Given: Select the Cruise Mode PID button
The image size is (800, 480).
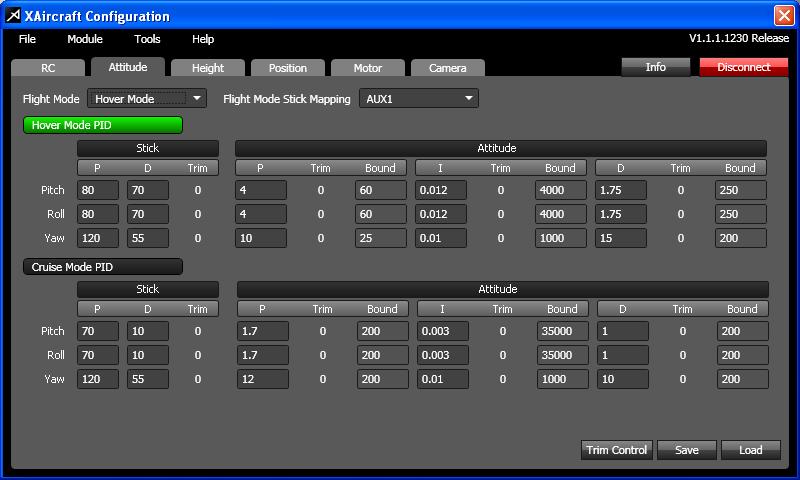Looking at the screenshot, I should pyautogui.click(x=103, y=267).
